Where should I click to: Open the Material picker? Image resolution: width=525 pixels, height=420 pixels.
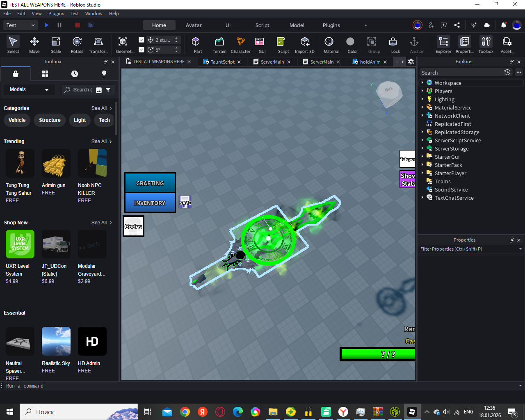pyautogui.click(x=331, y=44)
